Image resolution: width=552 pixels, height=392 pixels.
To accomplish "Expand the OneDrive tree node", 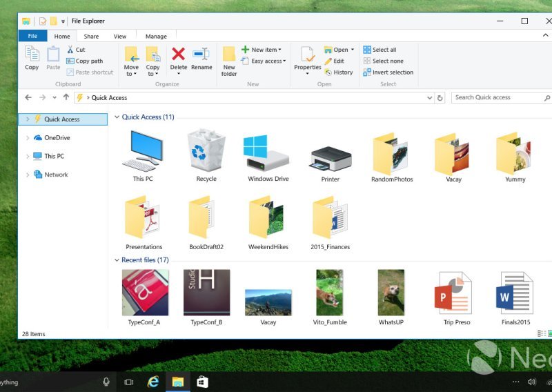I will click(28, 138).
